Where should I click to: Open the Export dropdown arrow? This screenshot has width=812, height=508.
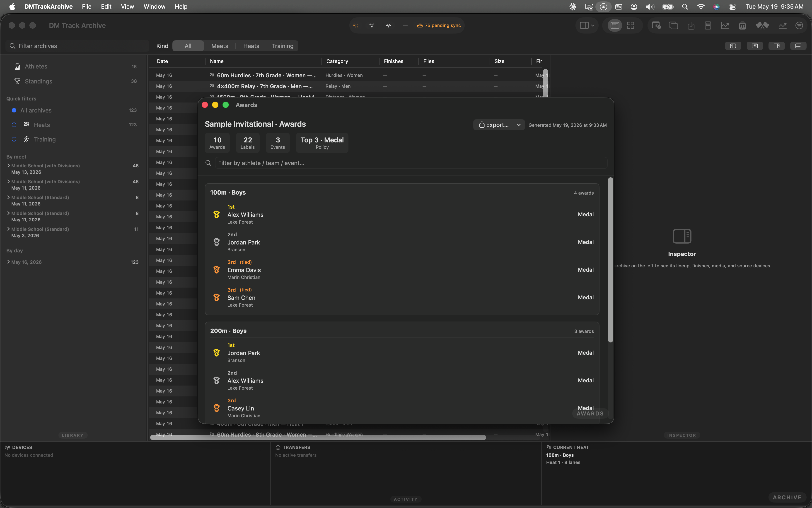point(519,125)
